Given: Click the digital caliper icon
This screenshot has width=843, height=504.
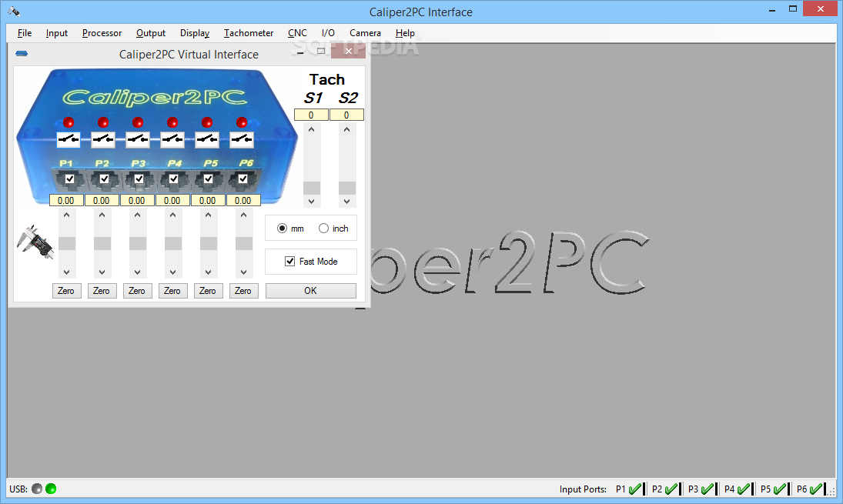Looking at the screenshot, I should click(x=35, y=242).
